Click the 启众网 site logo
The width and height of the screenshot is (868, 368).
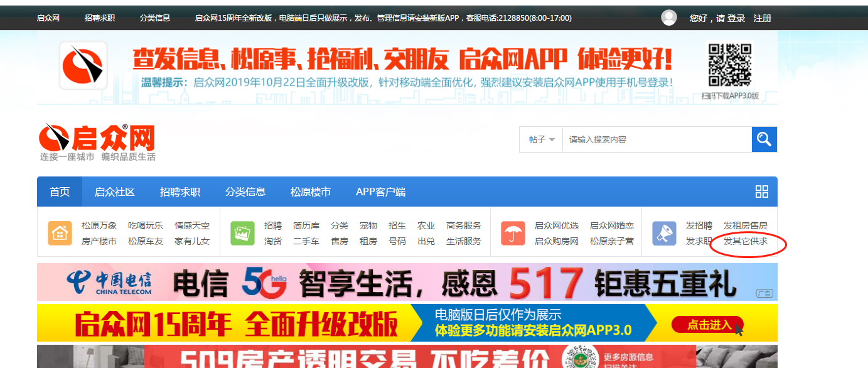97,142
